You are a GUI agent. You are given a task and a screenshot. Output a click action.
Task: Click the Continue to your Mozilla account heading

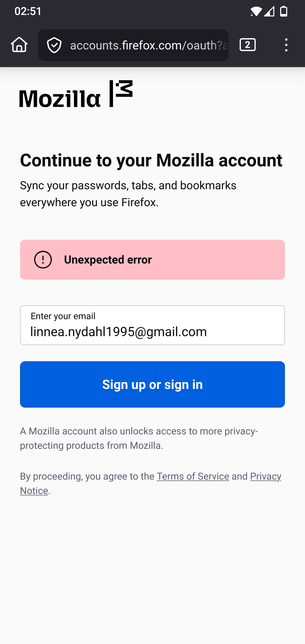tap(151, 160)
